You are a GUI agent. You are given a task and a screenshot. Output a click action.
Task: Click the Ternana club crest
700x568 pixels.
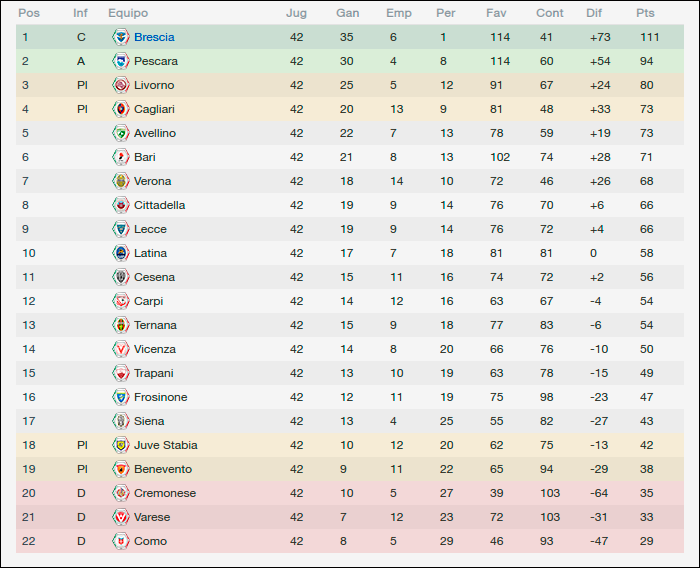click(x=121, y=325)
